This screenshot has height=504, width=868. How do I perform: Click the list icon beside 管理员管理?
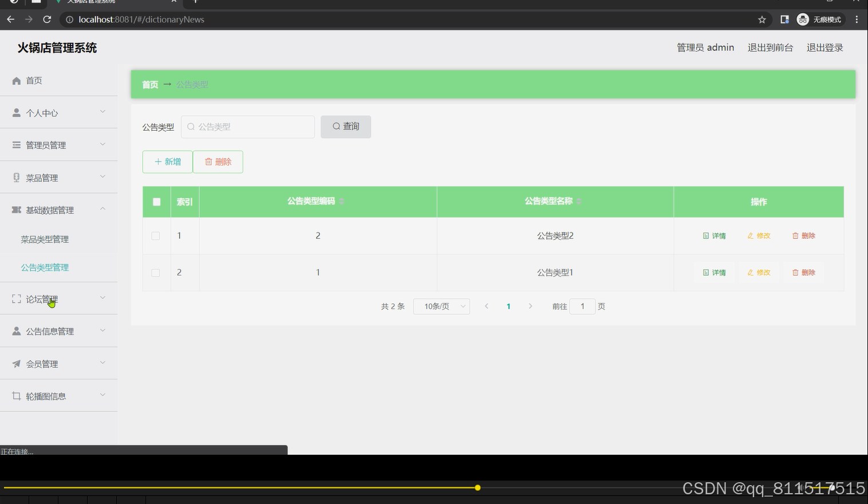click(17, 145)
